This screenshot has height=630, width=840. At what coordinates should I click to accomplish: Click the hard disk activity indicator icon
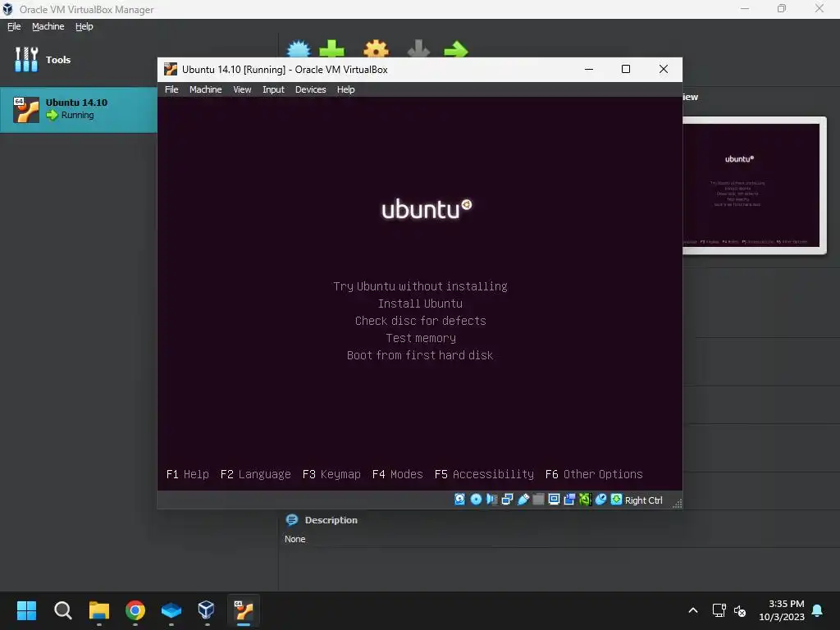point(459,500)
